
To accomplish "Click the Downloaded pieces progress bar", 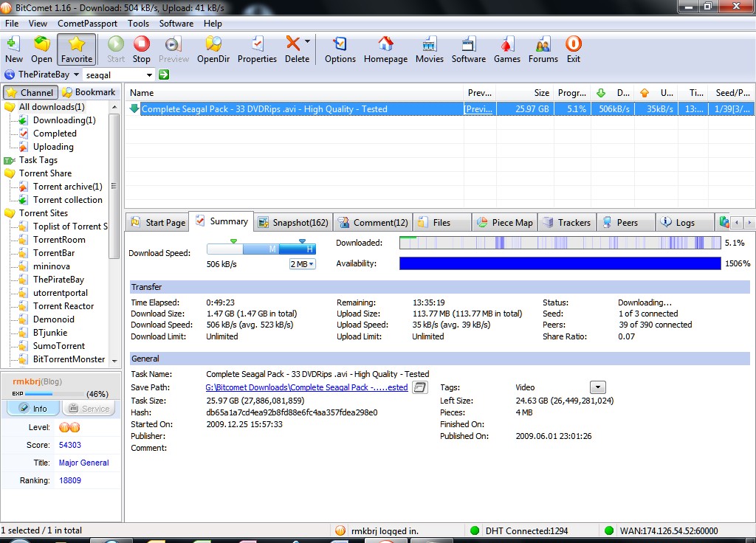I will click(x=560, y=242).
